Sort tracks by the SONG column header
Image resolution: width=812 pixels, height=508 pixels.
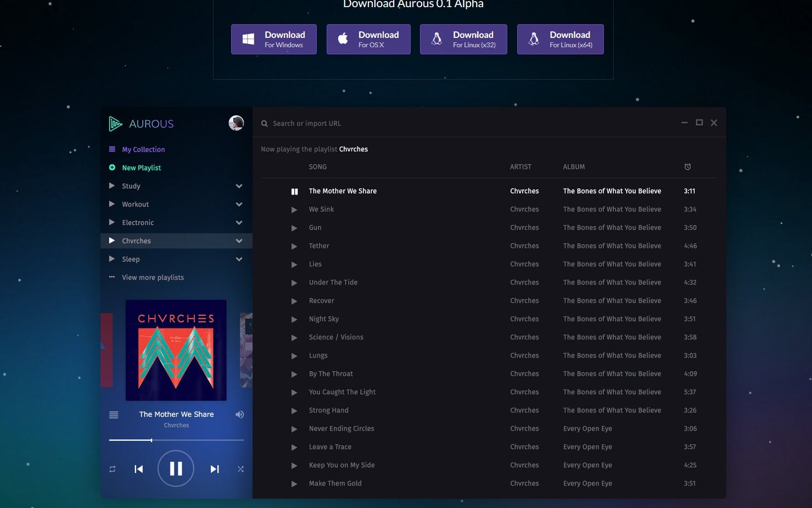tap(318, 167)
